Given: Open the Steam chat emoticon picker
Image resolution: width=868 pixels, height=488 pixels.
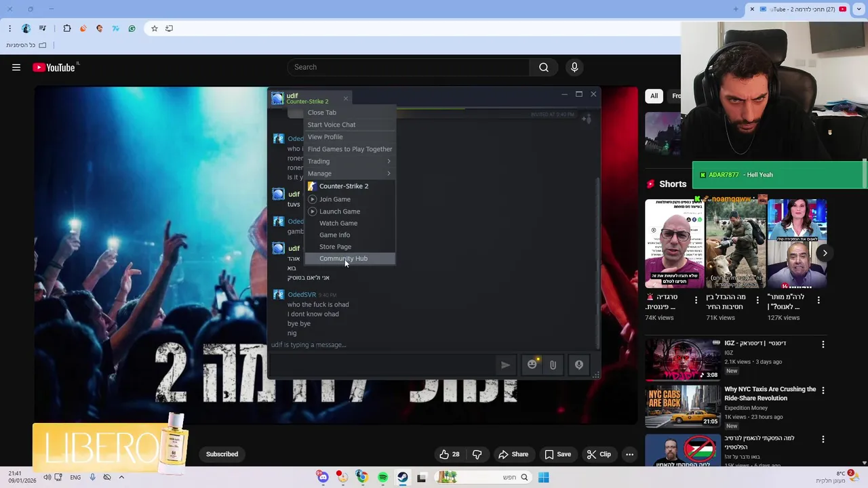Looking at the screenshot, I should tap(532, 365).
